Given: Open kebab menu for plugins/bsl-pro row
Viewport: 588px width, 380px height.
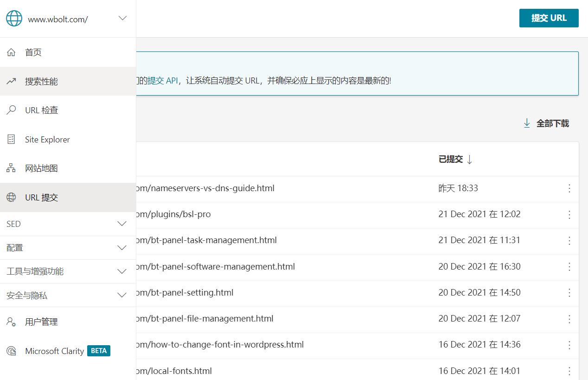Looking at the screenshot, I should coord(569,214).
